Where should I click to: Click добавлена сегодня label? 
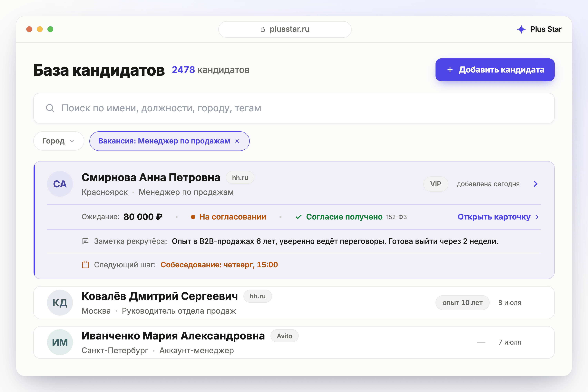[488, 184]
